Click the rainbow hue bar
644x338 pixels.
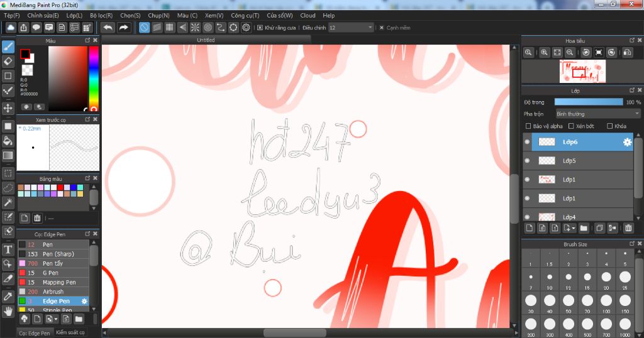tap(94, 78)
